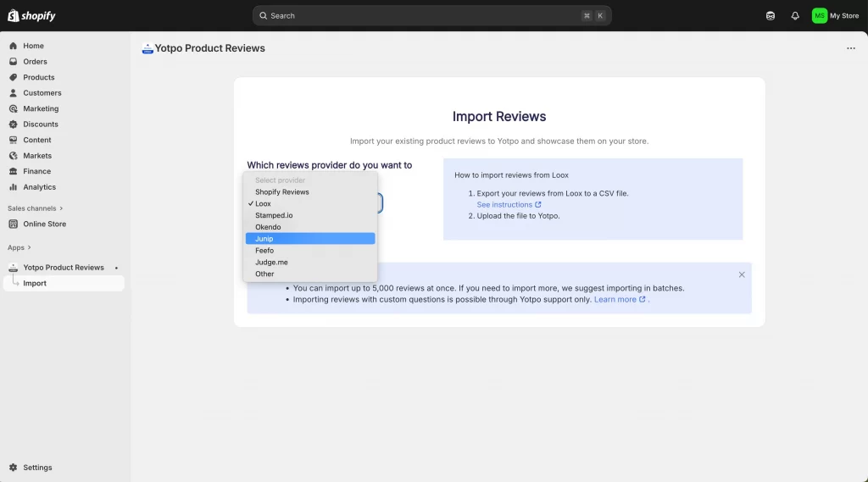Viewport: 868px width, 482px height.
Task: Select the highlighted Junip option
Action: pos(310,239)
